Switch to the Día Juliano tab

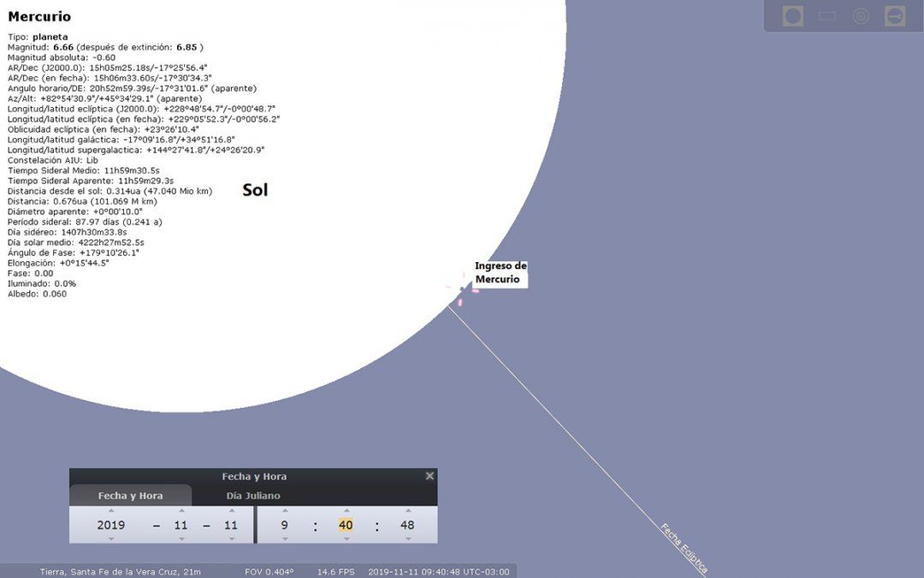252,495
